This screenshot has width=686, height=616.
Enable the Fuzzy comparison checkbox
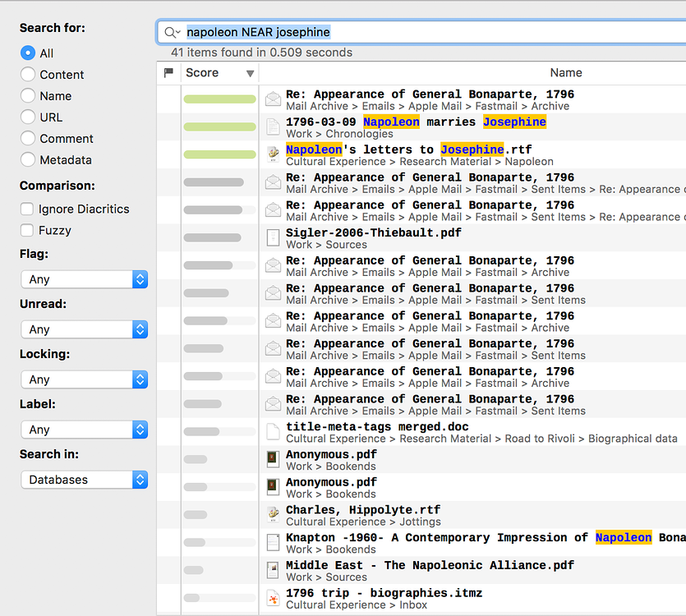click(27, 230)
